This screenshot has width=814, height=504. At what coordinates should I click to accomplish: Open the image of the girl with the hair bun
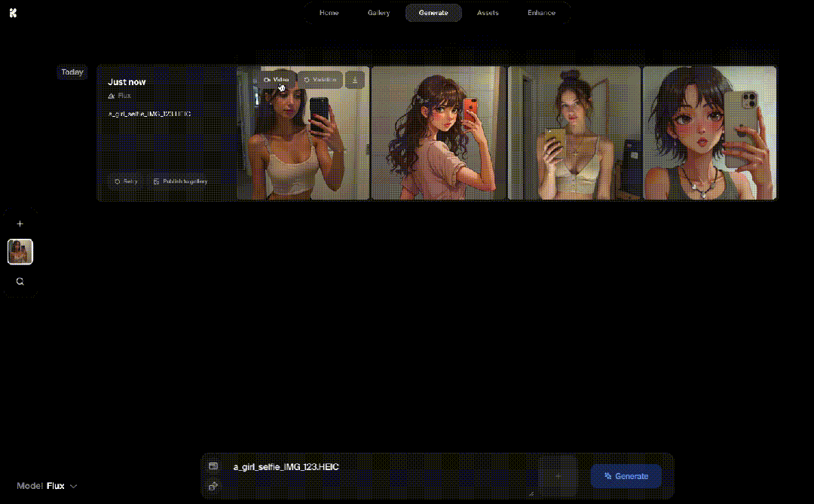(x=574, y=133)
